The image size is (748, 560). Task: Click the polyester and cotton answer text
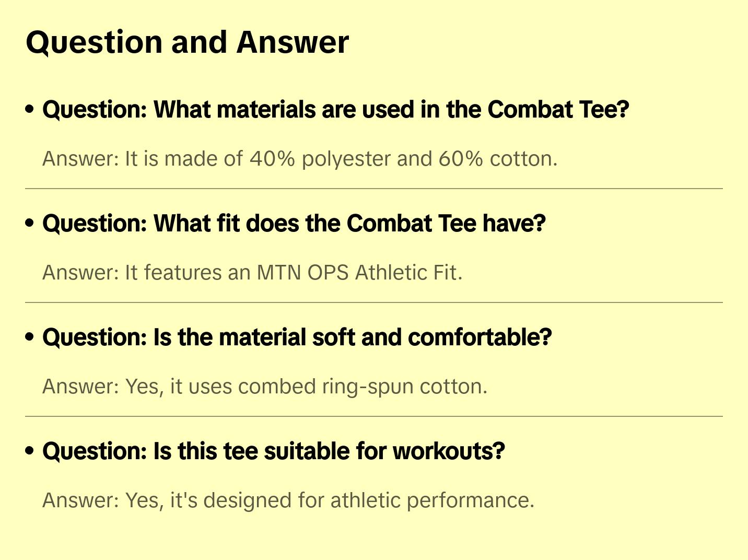300,159
